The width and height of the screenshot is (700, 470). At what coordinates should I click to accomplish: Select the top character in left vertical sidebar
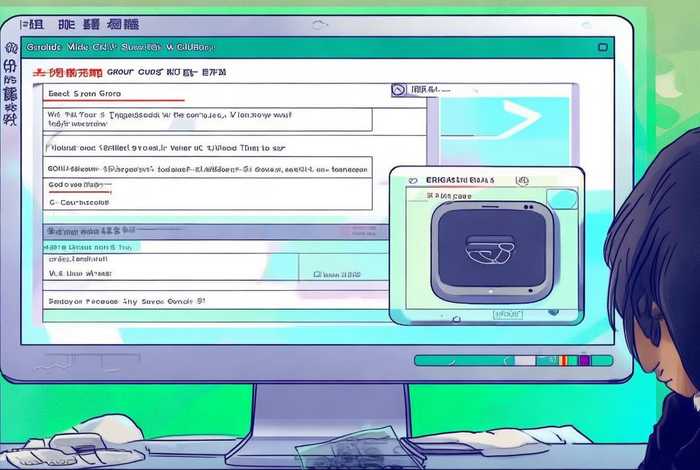tap(12, 47)
